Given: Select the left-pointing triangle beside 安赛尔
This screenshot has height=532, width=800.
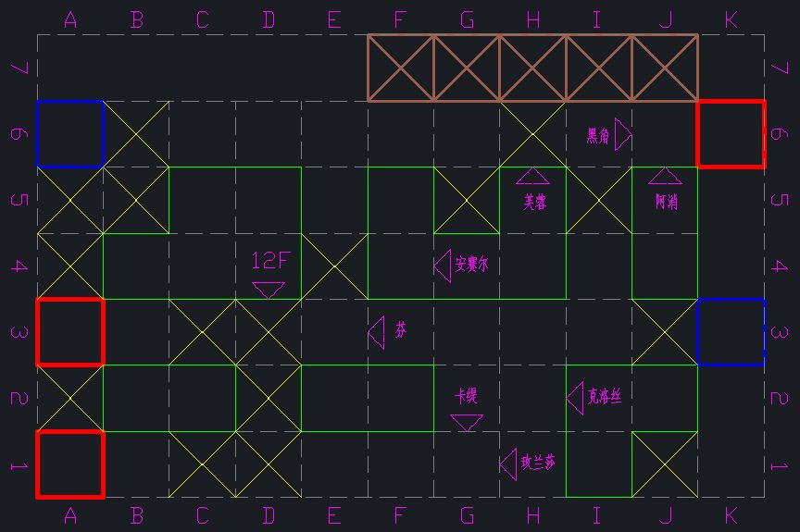Looking at the screenshot, I should [442, 266].
